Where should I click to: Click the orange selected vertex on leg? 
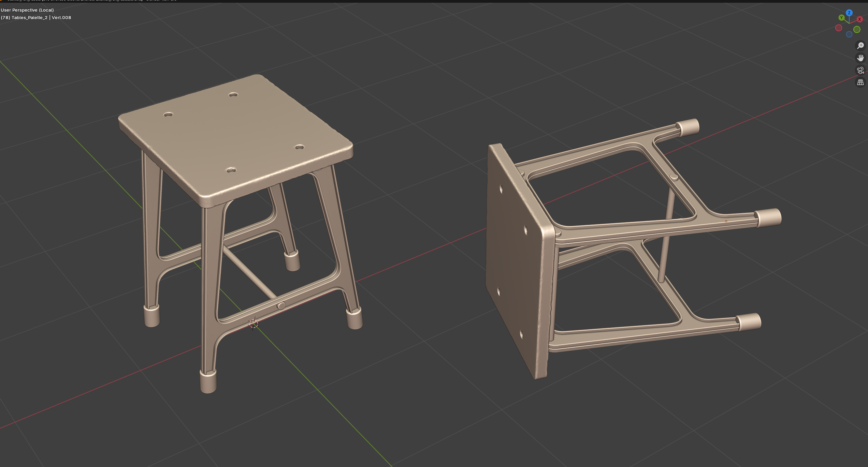pyautogui.click(x=726, y=221)
